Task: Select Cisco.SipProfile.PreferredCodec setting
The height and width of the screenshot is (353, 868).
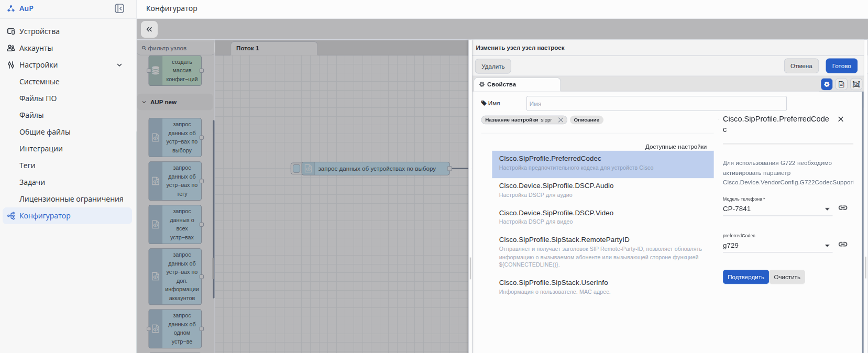Action: tap(602, 164)
